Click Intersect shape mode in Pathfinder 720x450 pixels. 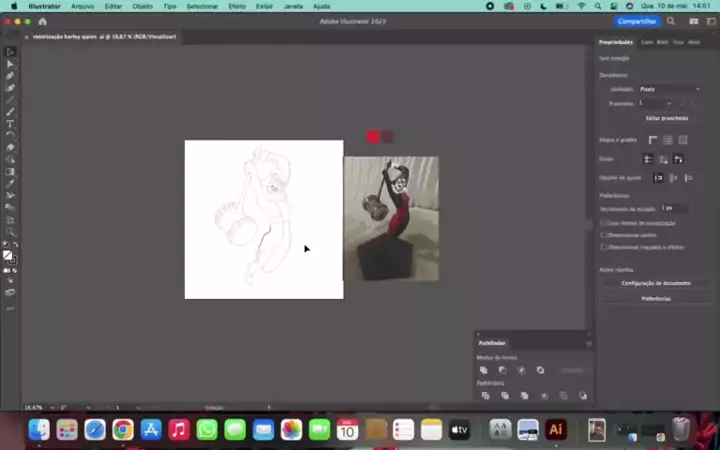(521, 370)
